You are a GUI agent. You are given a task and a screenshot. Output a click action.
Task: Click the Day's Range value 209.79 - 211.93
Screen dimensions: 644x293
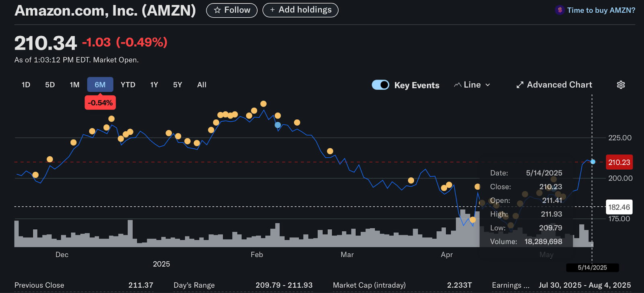(284, 285)
